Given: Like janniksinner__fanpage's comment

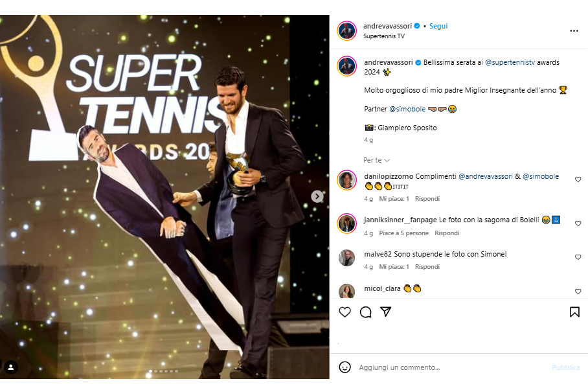Looking at the screenshot, I should pyautogui.click(x=578, y=224).
